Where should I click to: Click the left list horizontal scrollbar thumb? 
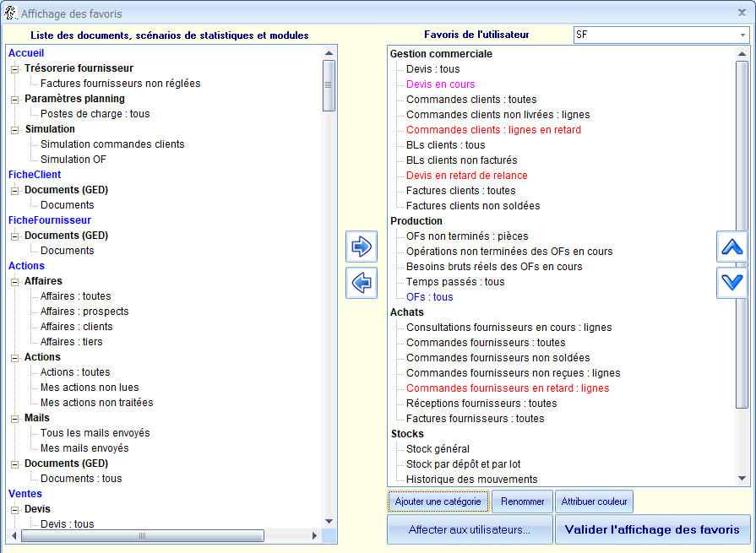141,535
